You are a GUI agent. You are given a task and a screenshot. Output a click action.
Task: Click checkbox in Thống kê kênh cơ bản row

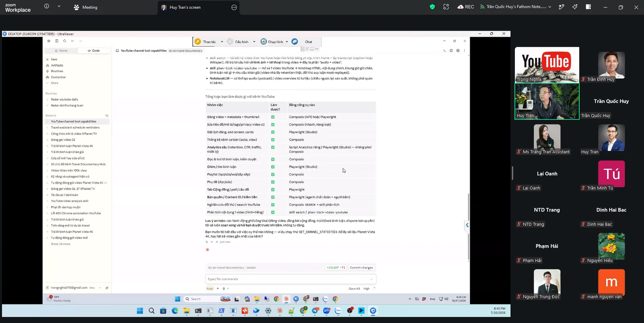[273, 140]
